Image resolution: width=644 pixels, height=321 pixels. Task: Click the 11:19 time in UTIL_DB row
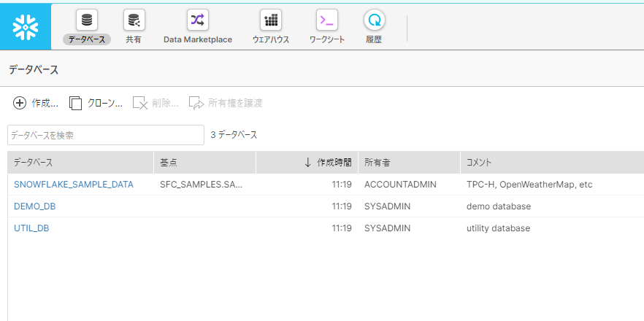(x=342, y=228)
